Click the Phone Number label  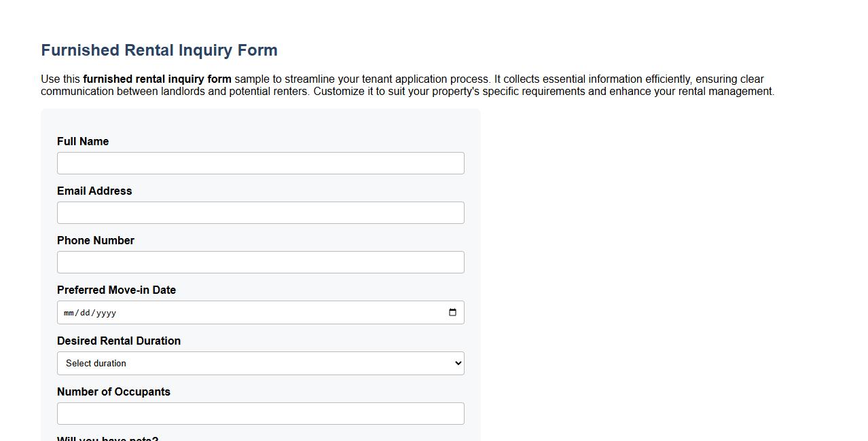pos(95,240)
